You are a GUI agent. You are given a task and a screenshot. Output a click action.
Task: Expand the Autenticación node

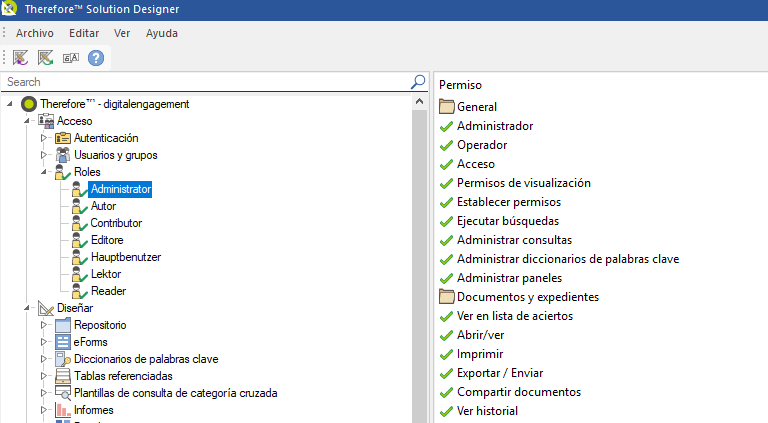coord(43,138)
